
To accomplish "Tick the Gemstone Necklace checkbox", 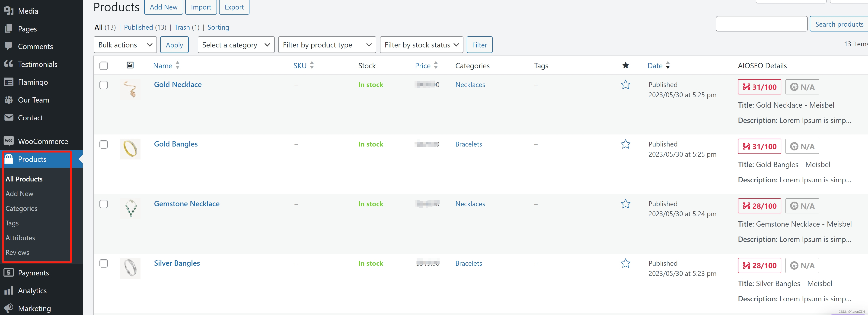I will coord(104,204).
